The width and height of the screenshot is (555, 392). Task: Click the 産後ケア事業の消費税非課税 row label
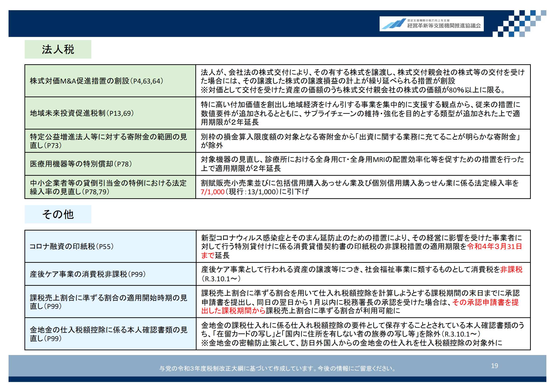click(x=88, y=274)
